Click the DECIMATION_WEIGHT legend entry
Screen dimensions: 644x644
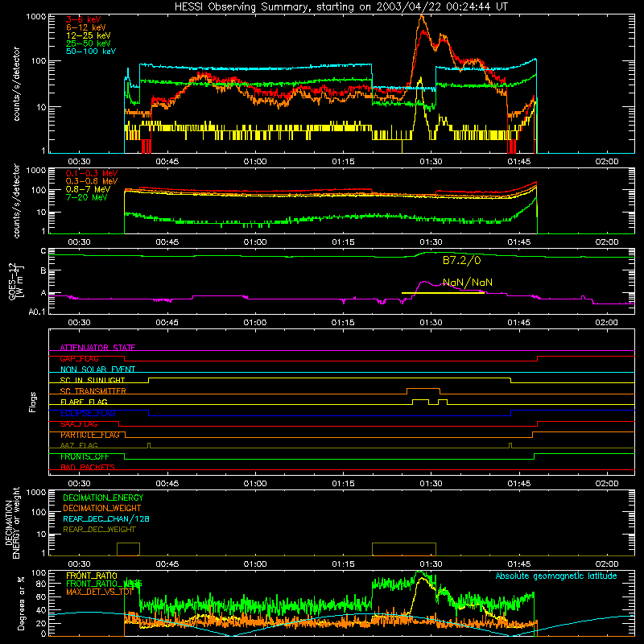tap(102, 508)
